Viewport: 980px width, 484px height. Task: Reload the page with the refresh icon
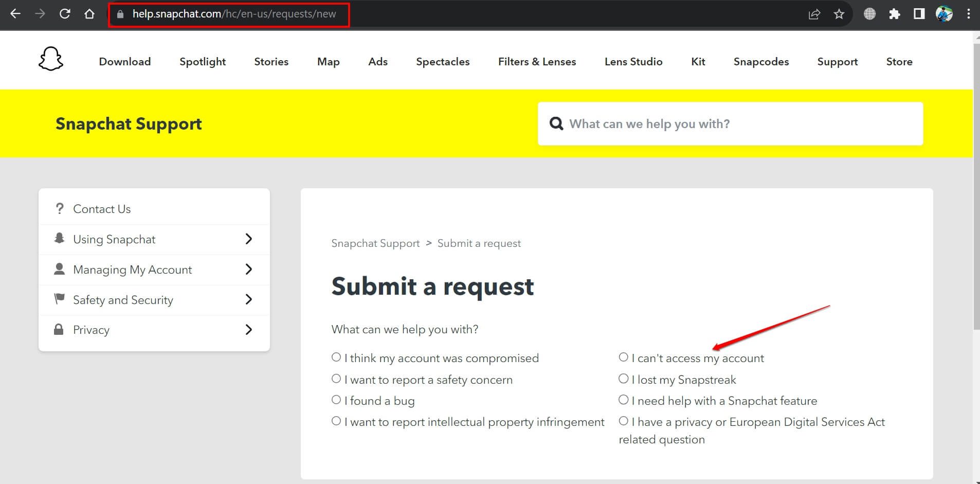pyautogui.click(x=65, y=14)
